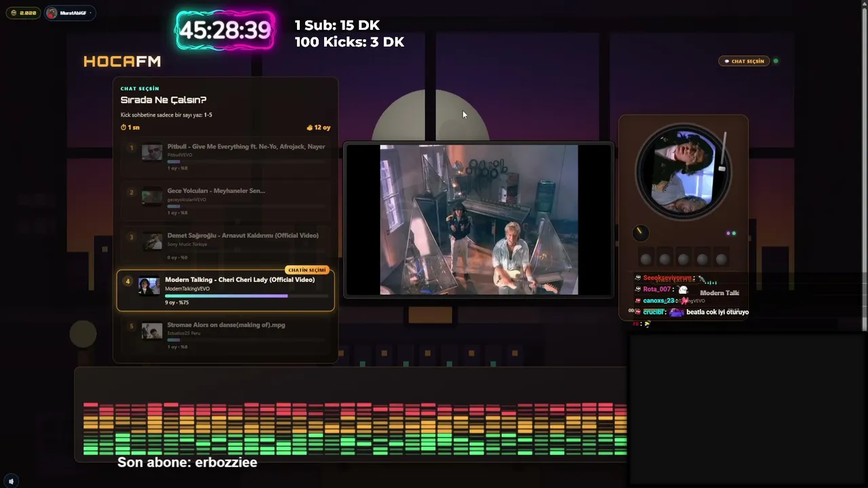Turn the yellow-marked volume knob on turntable
The image size is (868, 488).
[640, 233]
